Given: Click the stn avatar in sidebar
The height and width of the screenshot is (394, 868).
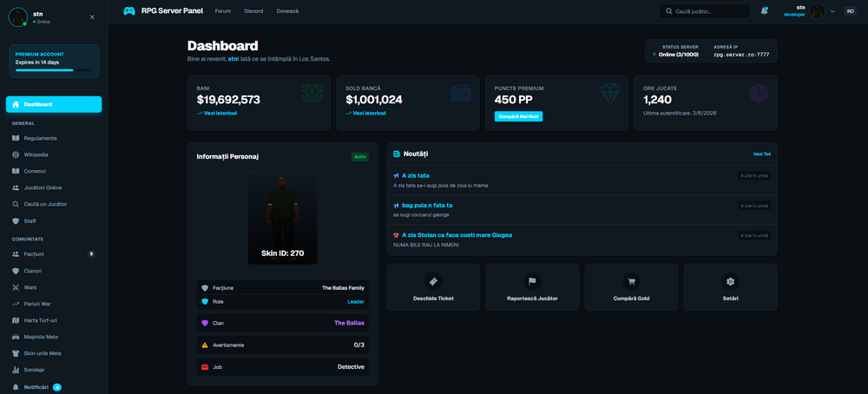Looking at the screenshot, I should tap(18, 17).
